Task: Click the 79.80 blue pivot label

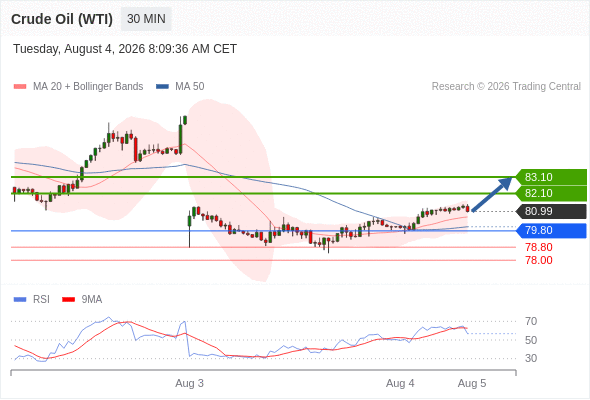Action: click(551, 230)
